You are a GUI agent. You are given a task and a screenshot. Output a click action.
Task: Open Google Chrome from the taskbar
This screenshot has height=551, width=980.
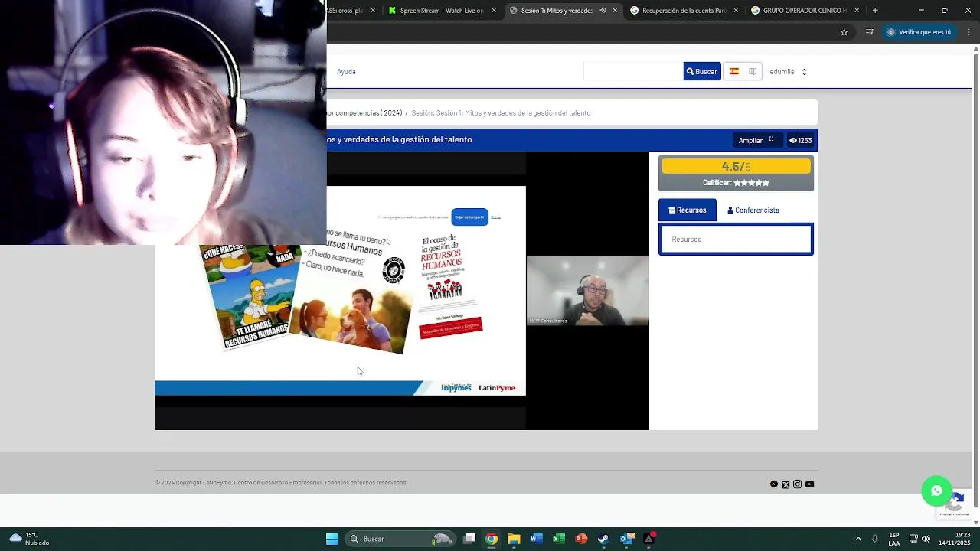pos(492,539)
